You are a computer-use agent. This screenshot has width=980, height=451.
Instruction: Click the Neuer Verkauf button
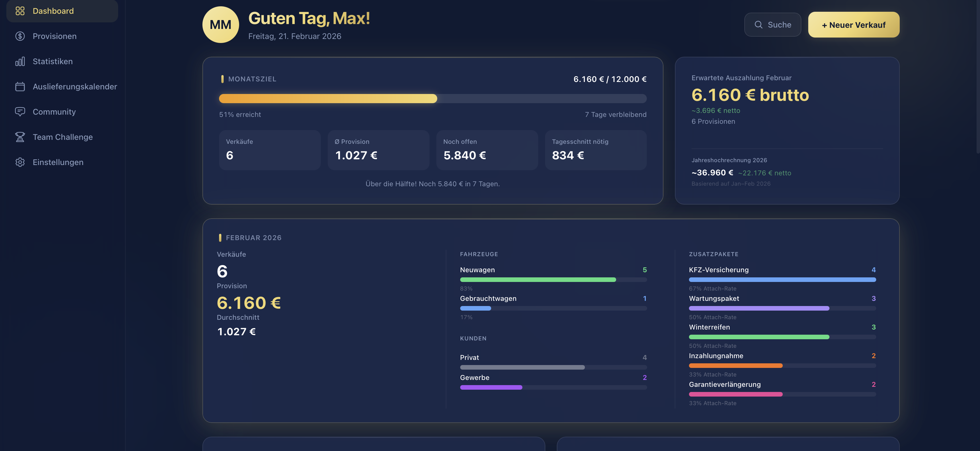click(x=853, y=24)
